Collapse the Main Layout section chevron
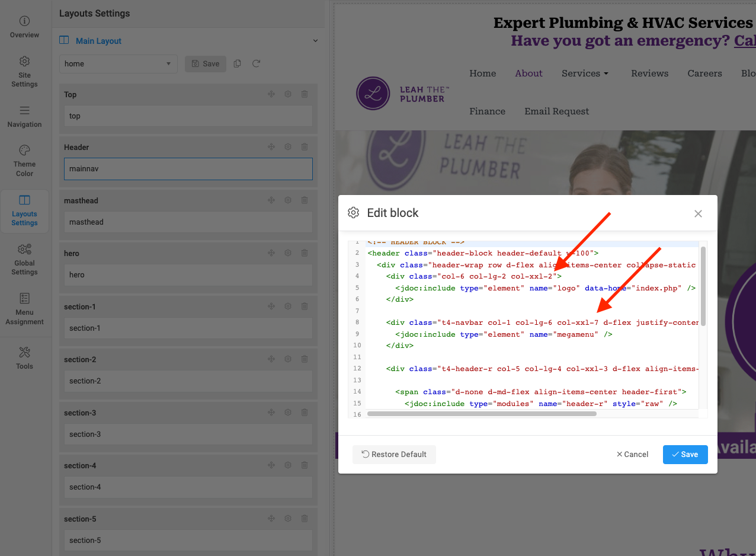 coord(315,41)
